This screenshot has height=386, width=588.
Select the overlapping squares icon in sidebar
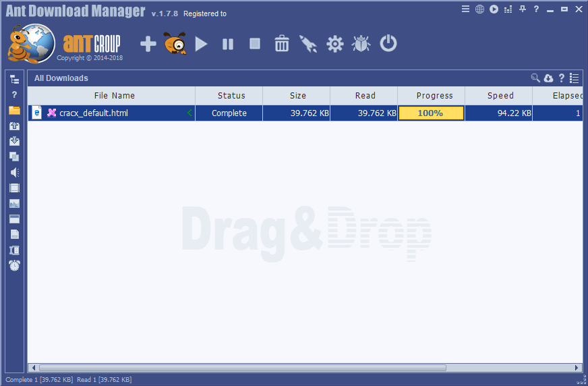15,157
